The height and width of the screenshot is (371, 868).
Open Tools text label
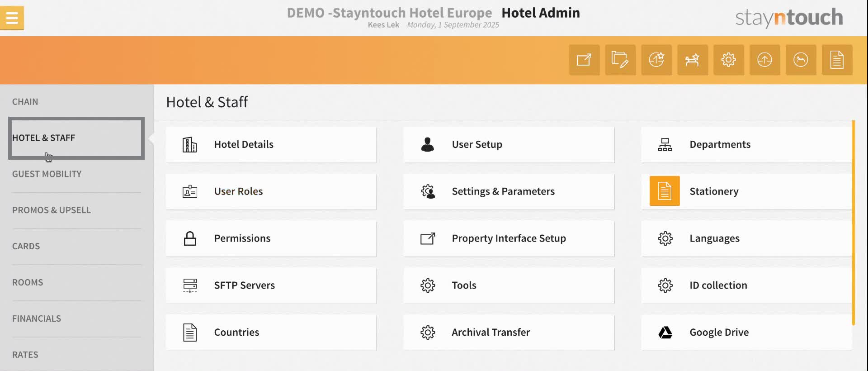coord(464,286)
